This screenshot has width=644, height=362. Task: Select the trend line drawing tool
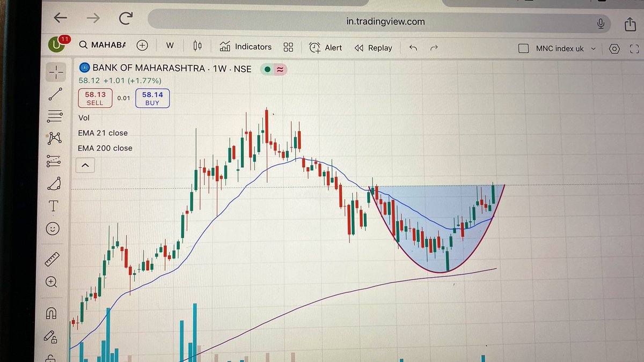55,93
